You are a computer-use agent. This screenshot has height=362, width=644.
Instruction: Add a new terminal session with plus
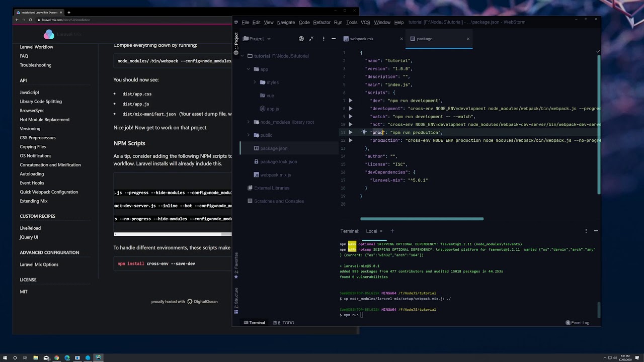392,231
